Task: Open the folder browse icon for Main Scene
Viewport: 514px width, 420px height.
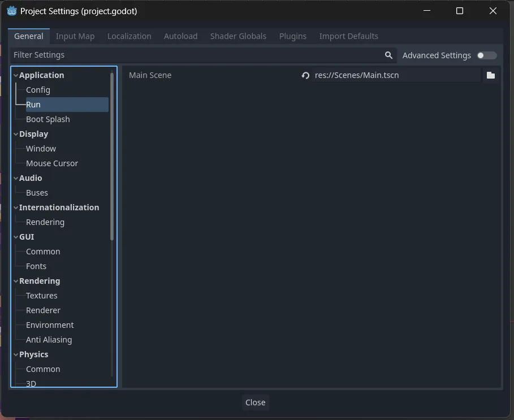Action: pos(491,75)
